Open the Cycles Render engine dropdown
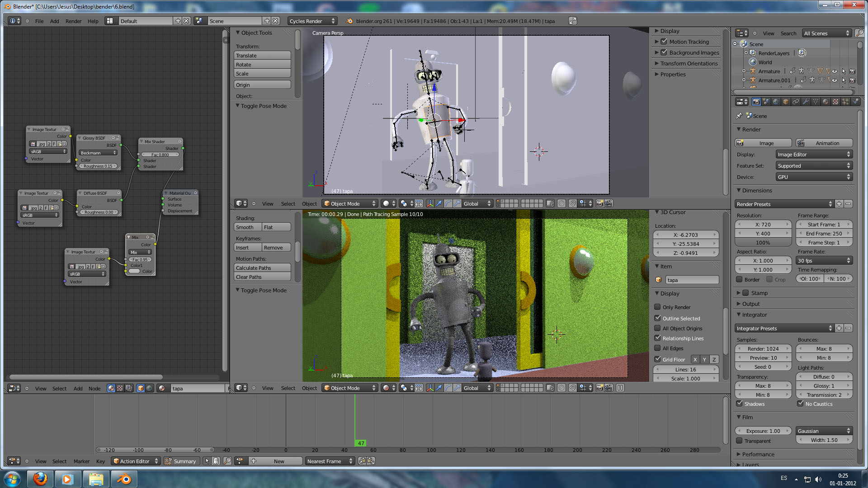868x488 pixels. [312, 21]
